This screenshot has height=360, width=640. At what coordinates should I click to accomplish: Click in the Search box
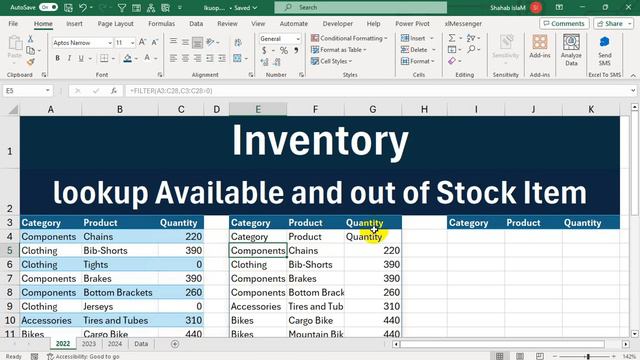pyautogui.click(x=360, y=7)
